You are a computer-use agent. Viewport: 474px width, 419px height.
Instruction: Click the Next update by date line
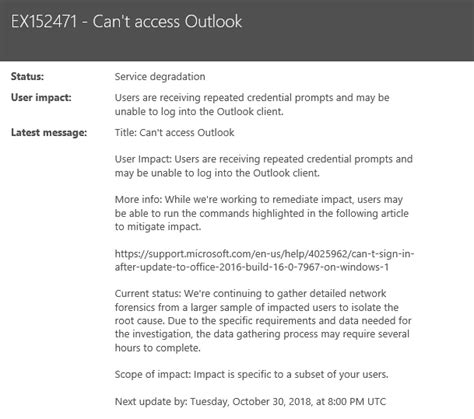click(250, 401)
